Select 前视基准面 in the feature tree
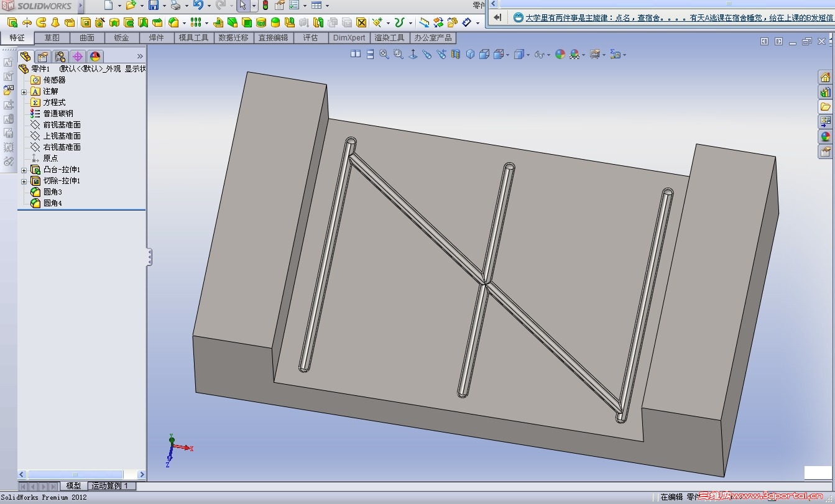Image resolution: width=835 pixels, height=504 pixels. click(x=62, y=125)
